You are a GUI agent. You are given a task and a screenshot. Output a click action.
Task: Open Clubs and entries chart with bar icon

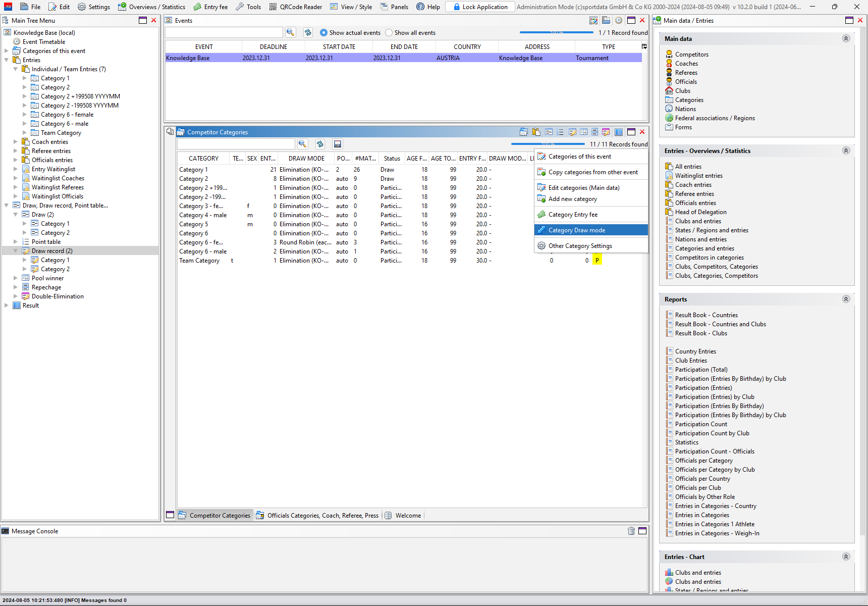(x=698, y=573)
